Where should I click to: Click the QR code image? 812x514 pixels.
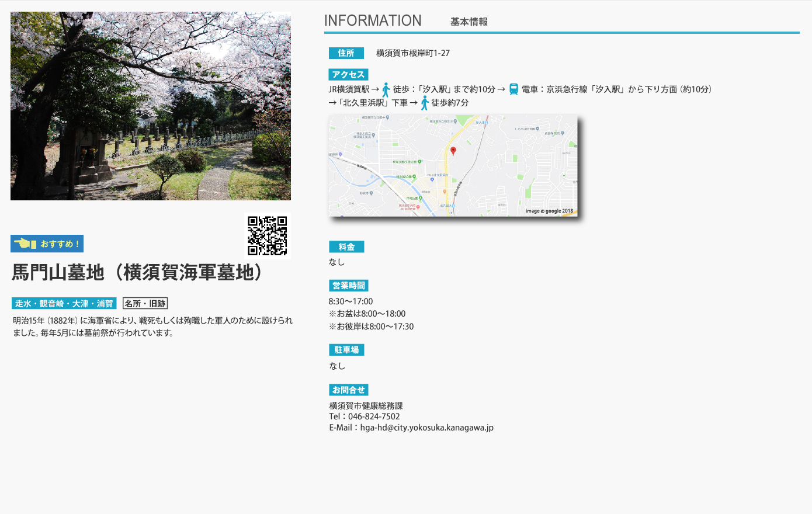(x=267, y=236)
